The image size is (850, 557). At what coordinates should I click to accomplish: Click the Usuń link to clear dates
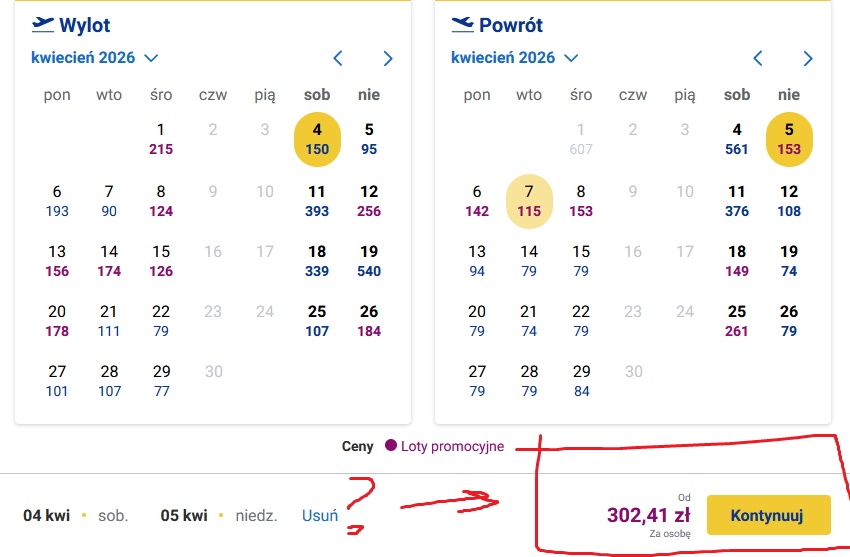(319, 516)
